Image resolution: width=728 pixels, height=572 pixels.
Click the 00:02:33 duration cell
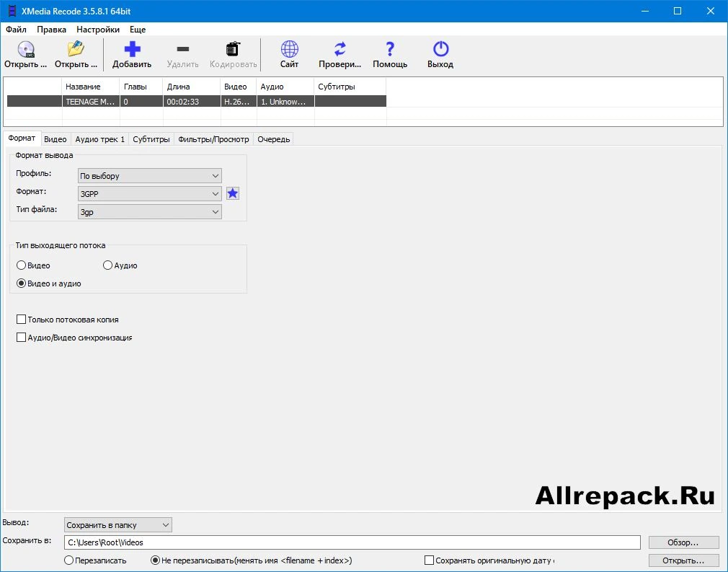(191, 101)
